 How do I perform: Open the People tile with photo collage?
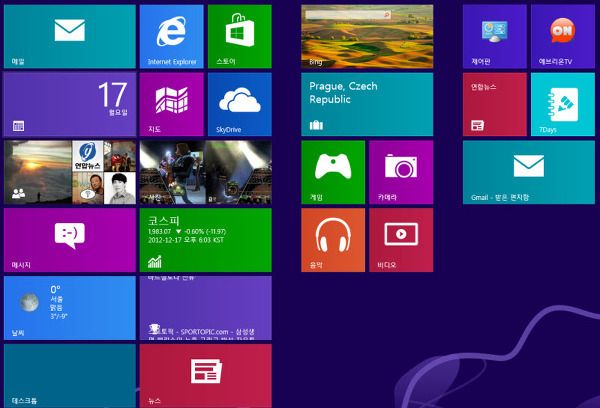point(70,172)
